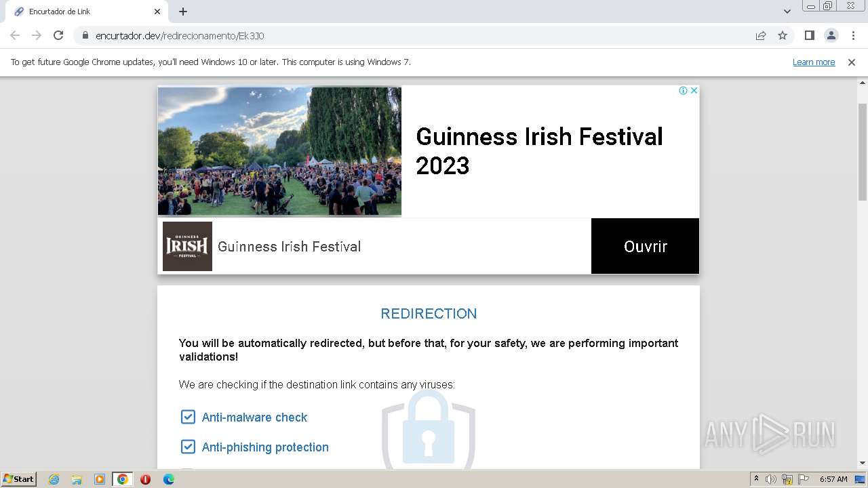Viewport: 868px width, 488px height.
Task: Click Guinness Irish Festival 2023 headline
Action: pos(539,150)
